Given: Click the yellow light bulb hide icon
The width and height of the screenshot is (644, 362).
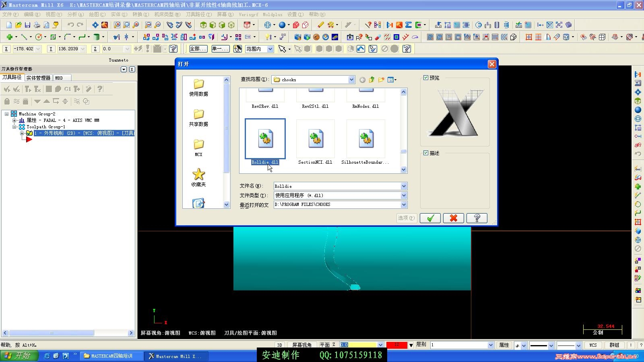Looking at the screenshot, I should [x=268, y=37].
